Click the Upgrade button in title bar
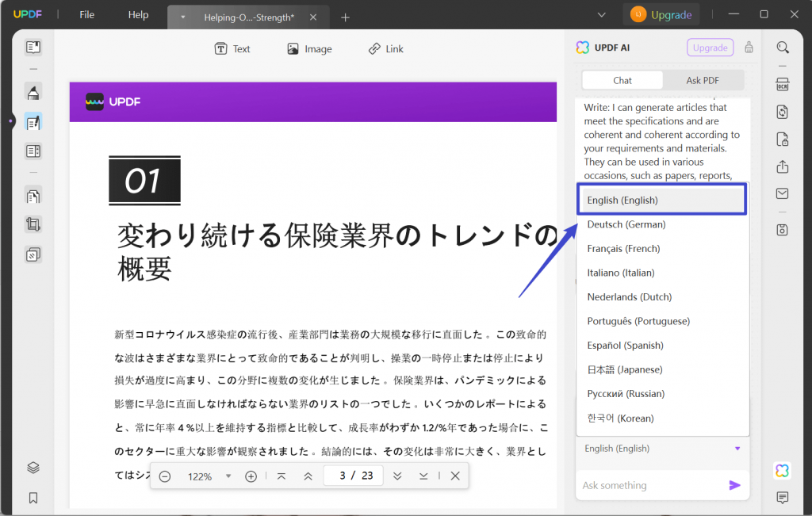The height and width of the screenshot is (516, 812). pos(661,14)
